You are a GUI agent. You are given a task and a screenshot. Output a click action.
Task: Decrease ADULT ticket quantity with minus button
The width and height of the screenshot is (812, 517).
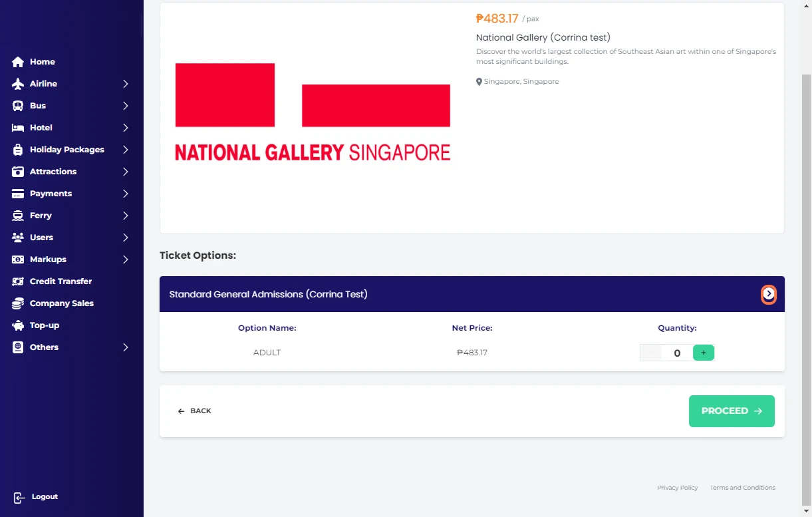pos(650,353)
